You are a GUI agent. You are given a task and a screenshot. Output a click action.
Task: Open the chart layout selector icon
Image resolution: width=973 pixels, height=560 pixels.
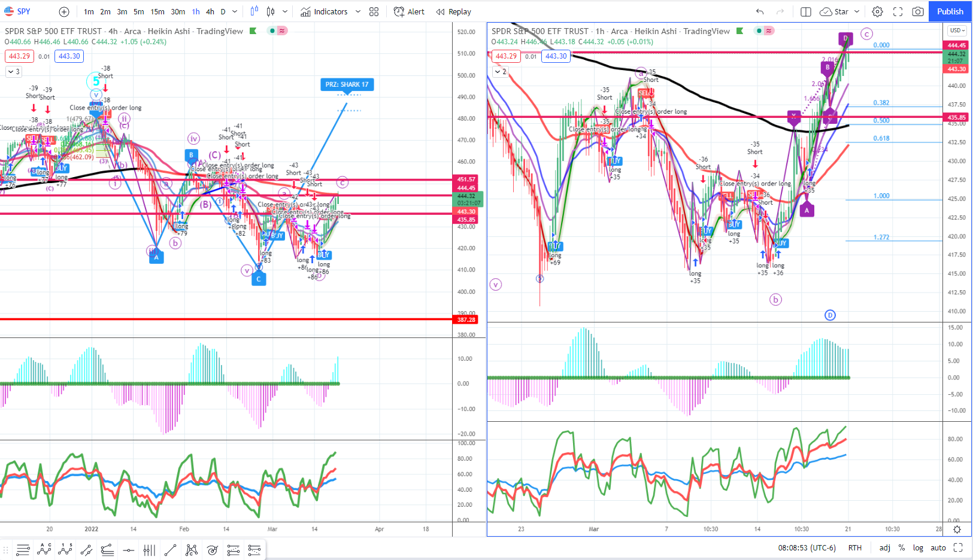point(806,11)
